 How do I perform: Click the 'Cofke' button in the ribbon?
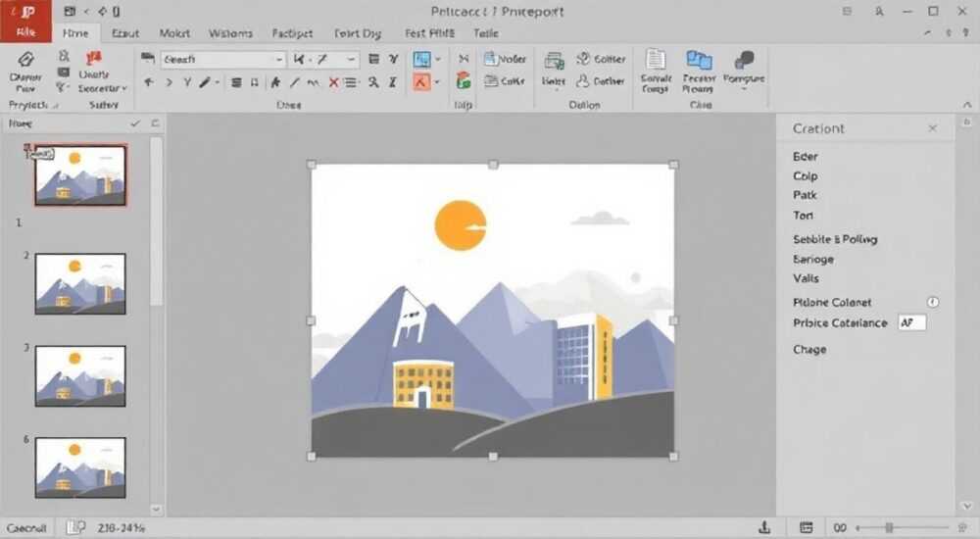point(505,81)
